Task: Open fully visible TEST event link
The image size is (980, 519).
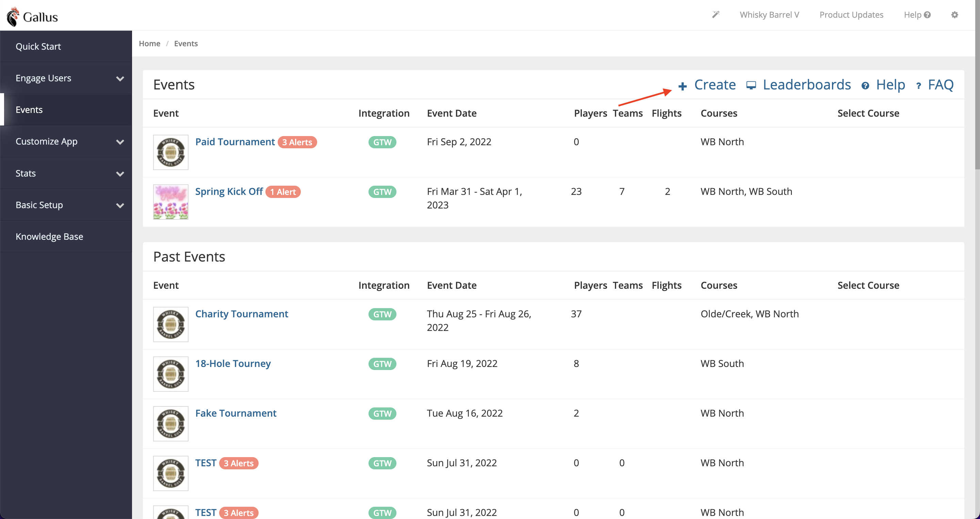Action: click(206, 463)
